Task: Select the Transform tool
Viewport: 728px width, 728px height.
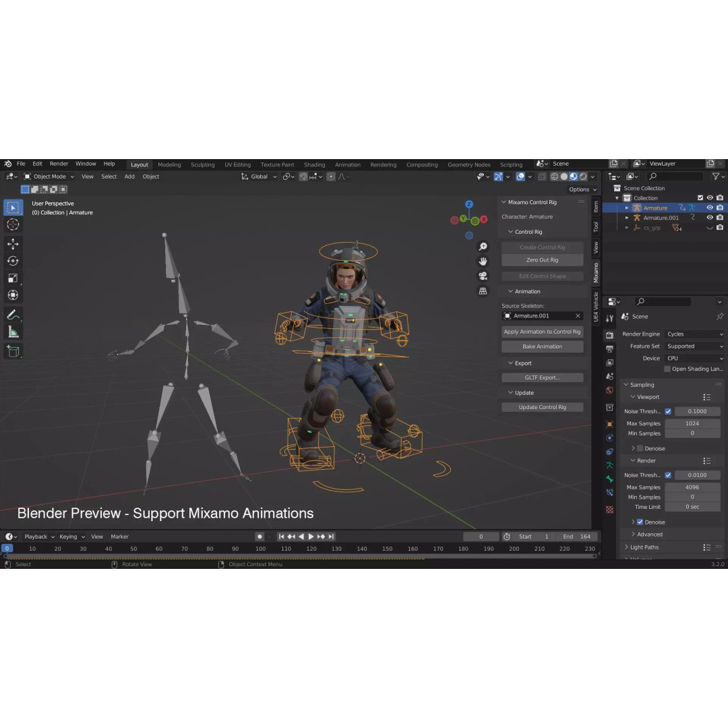Action: pos(13,295)
